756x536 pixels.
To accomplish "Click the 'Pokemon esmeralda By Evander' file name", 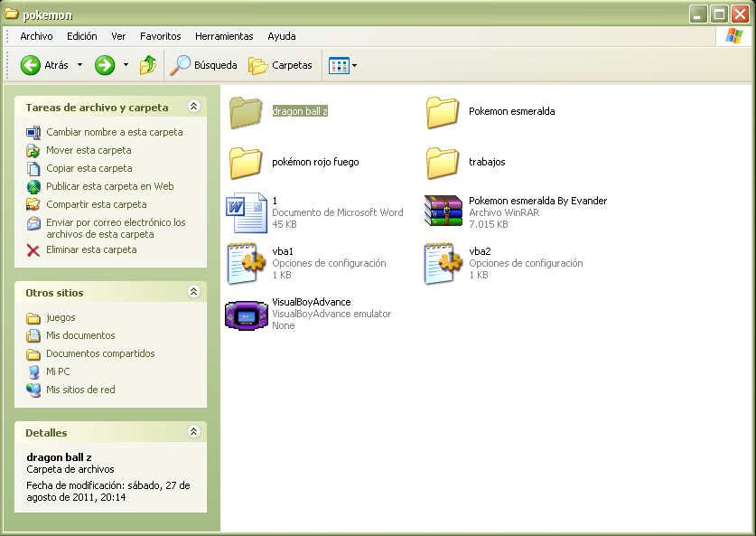I will [x=537, y=201].
